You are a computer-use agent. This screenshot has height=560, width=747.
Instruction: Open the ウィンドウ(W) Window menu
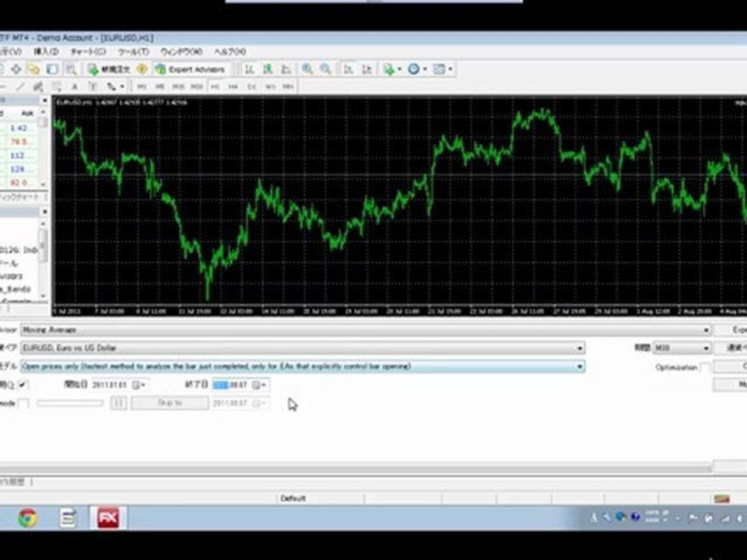[181, 51]
